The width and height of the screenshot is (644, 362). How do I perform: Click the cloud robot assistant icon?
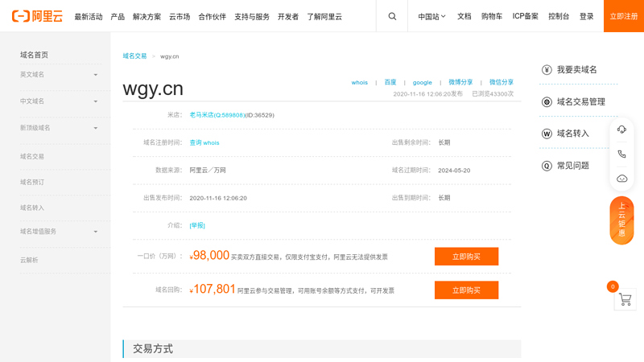[x=621, y=179]
